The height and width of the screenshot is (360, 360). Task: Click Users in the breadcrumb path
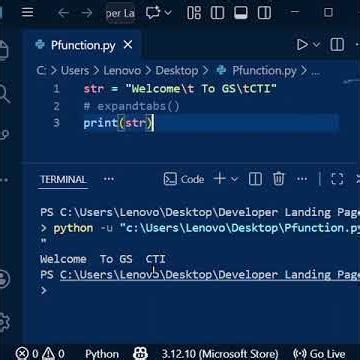(x=75, y=71)
